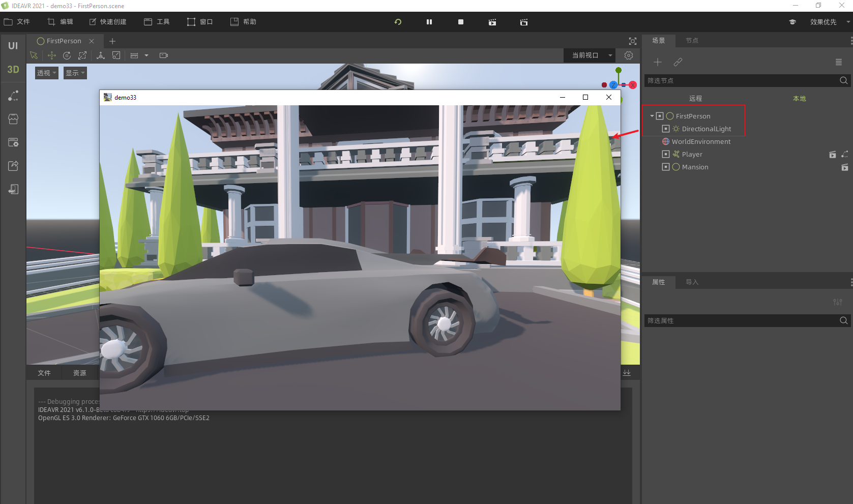Screen dimensions: 853x504
Task: Click the search icon in node filter
Action: tap(844, 80)
